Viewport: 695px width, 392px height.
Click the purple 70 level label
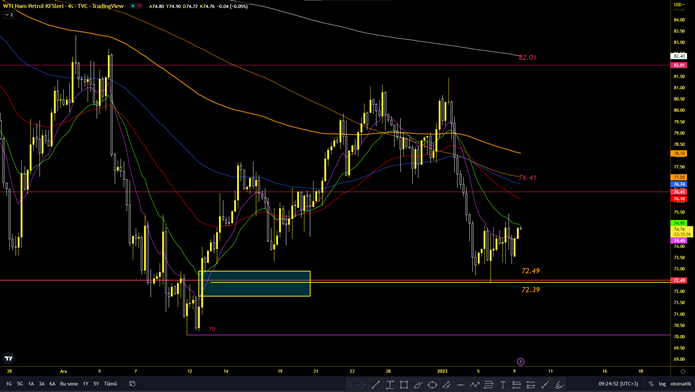[x=212, y=329]
